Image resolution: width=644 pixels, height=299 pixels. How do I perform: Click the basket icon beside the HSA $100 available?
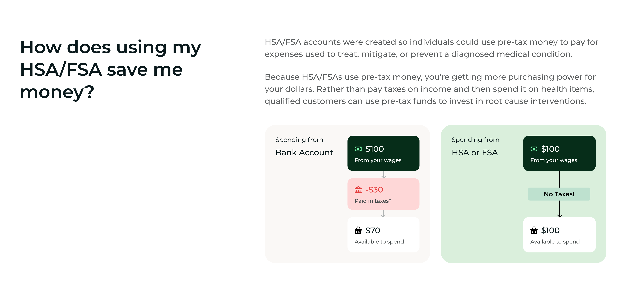pos(534,230)
